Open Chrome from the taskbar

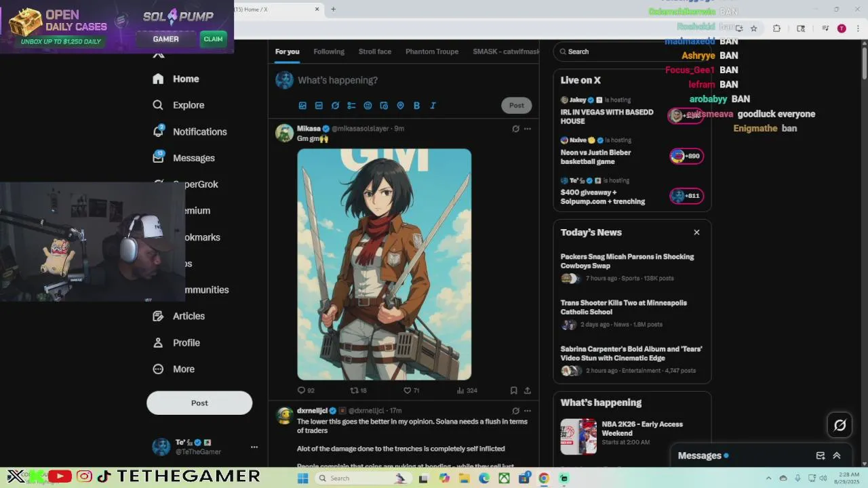pyautogui.click(x=544, y=478)
